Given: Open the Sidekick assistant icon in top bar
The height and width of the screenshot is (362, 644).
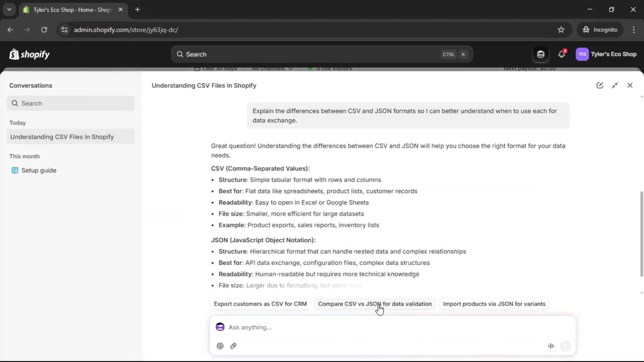Looking at the screenshot, I should [540, 54].
